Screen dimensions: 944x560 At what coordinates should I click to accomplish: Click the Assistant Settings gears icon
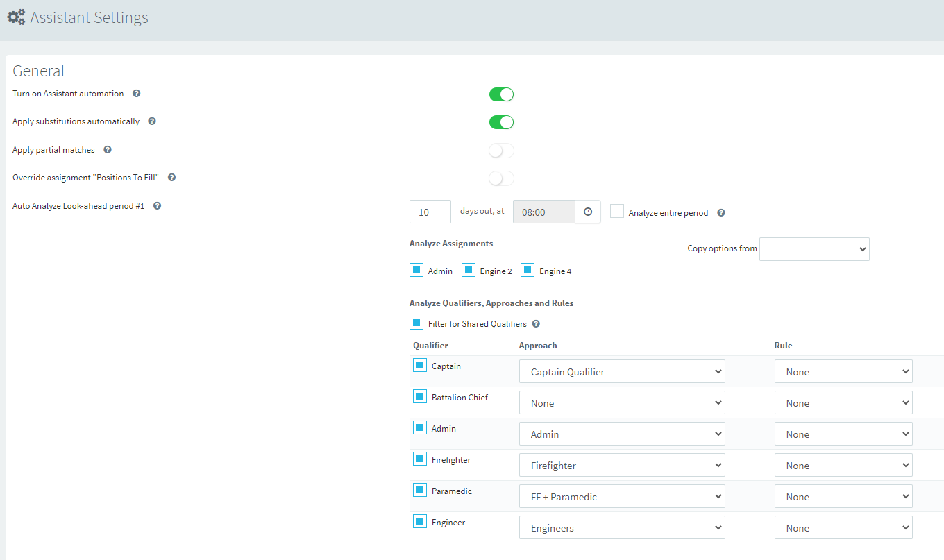[x=16, y=17]
